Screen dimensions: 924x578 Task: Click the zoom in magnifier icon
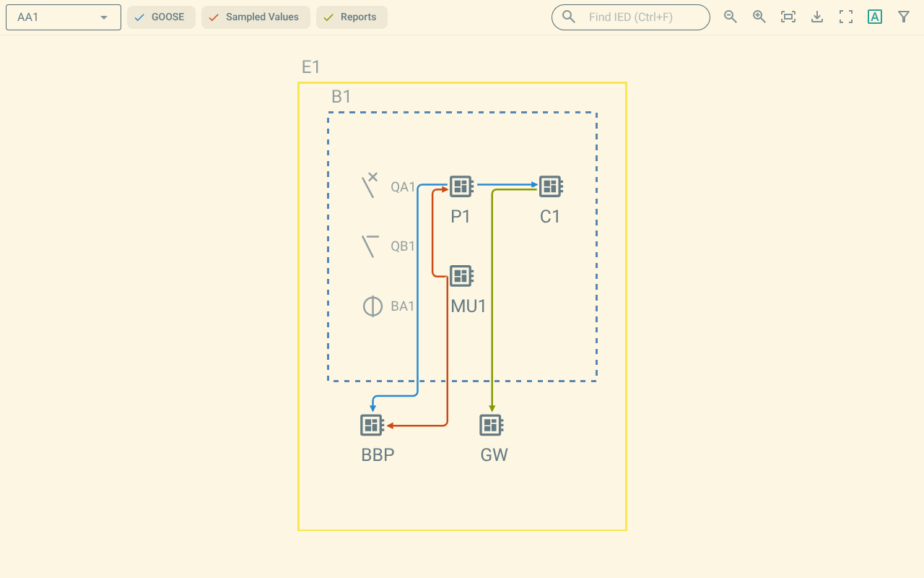pos(759,17)
